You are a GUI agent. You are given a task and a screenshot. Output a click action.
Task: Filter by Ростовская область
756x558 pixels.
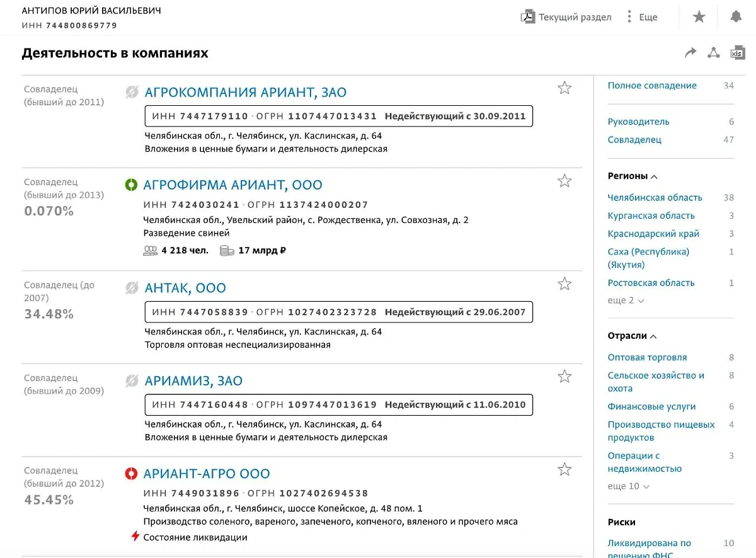[x=651, y=283]
